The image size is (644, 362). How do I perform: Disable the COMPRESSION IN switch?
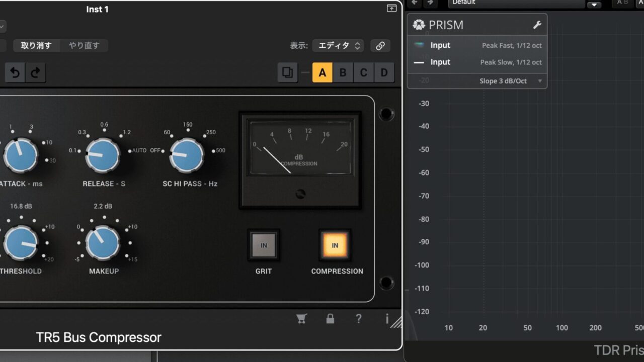[335, 245]
